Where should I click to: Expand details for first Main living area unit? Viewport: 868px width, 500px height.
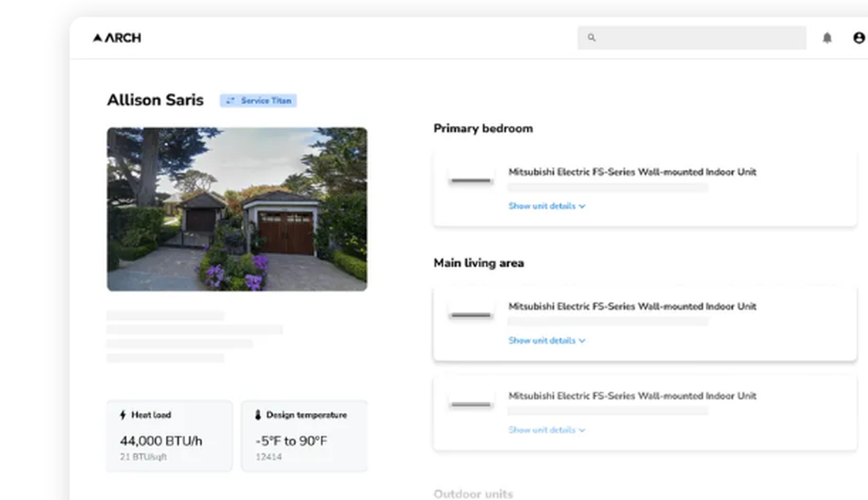point(547,340)
